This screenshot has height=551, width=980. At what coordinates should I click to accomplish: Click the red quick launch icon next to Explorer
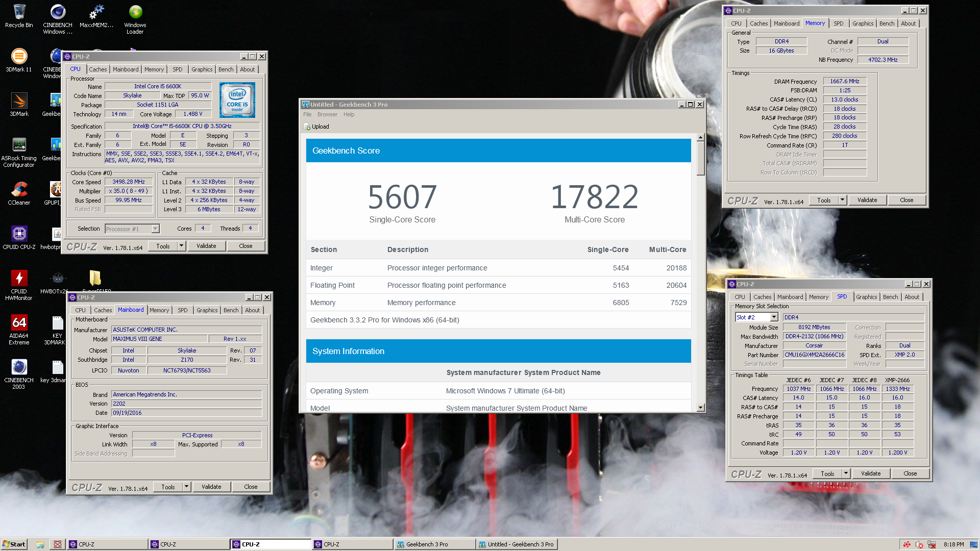[58, 544]
